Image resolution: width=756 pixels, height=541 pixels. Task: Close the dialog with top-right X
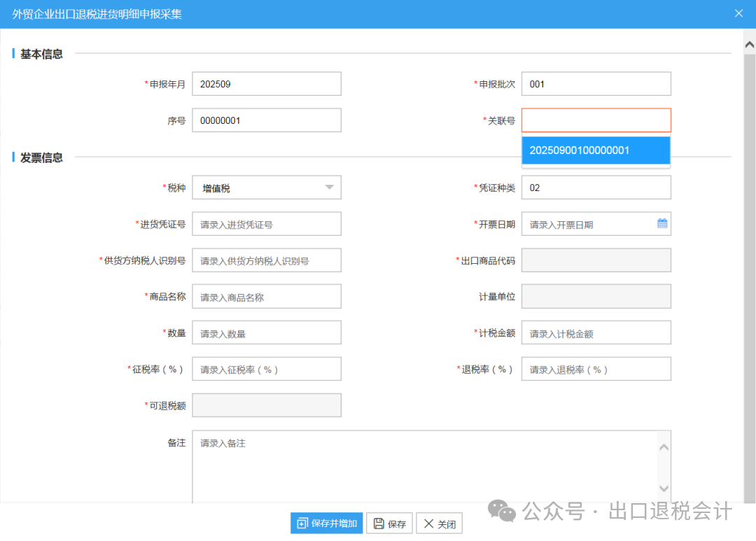(738, 13)
